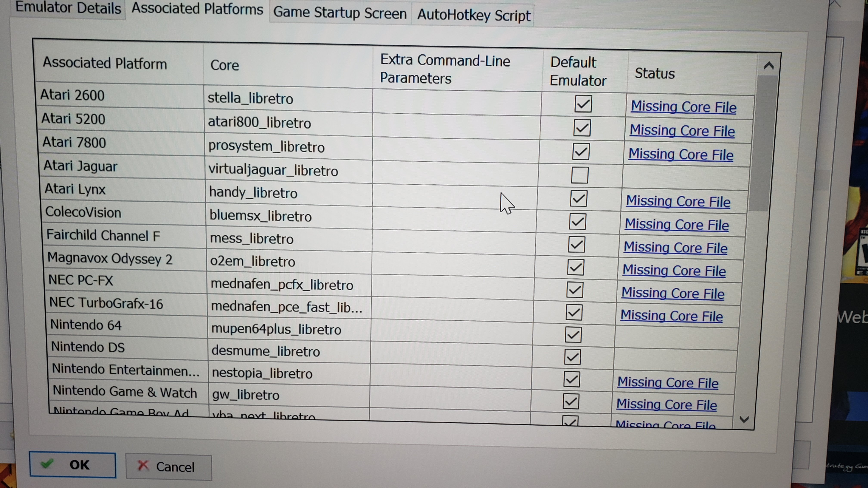Toggle default emulator checkbox for Atari Lynx
This screenshot has width=868, height=488.
pyautogui.click(x=578, y=198)
